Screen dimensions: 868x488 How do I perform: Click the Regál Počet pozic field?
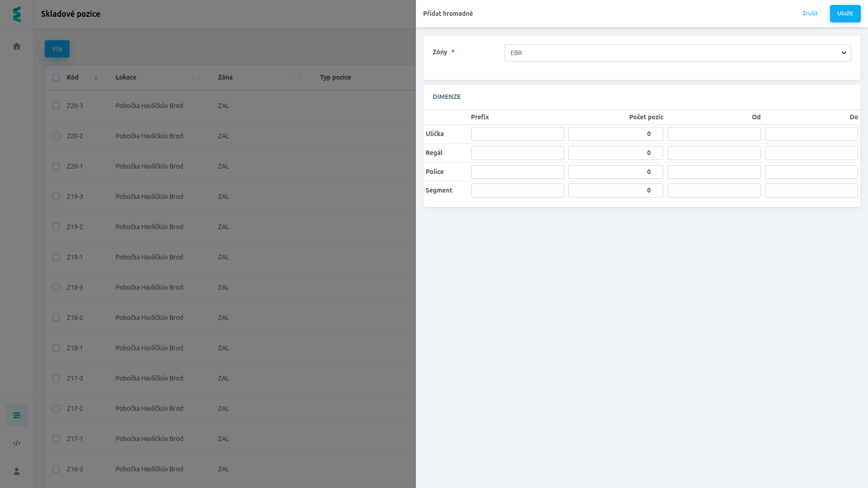pos(615,153)
